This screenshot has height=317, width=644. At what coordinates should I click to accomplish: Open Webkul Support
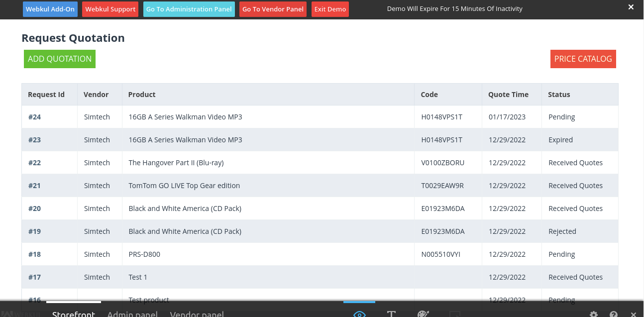pyautogui.click(x=110, y=9)
